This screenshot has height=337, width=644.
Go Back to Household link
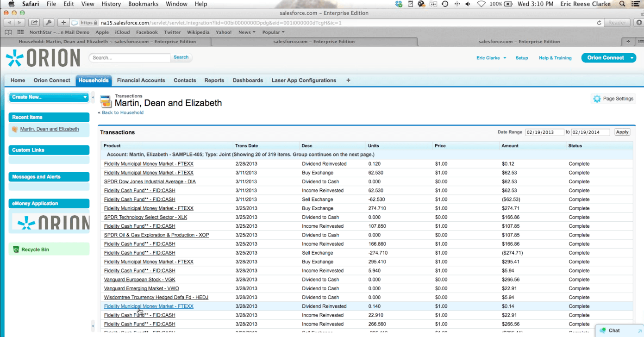tap(123, 112)
